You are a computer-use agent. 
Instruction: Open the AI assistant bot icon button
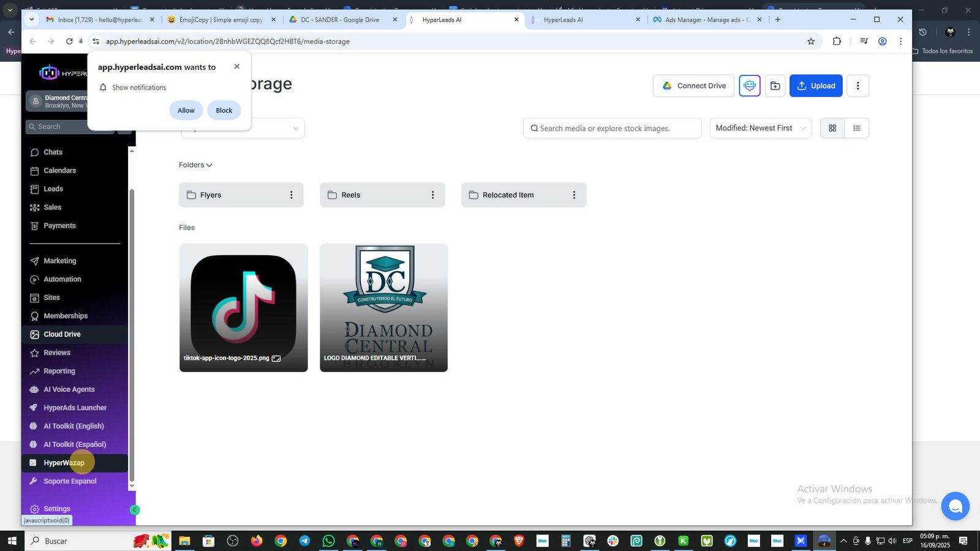[750, 86]
